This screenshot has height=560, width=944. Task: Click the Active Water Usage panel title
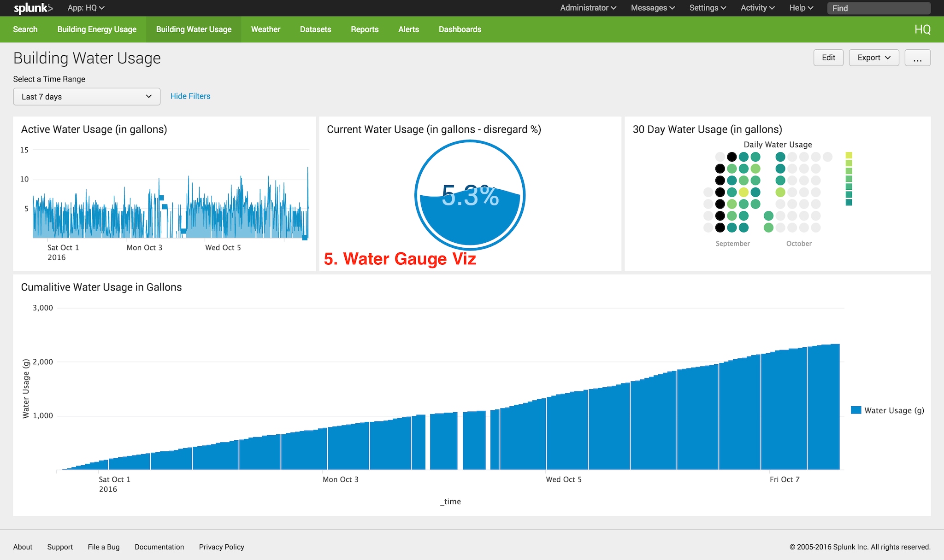click(94, 129)
